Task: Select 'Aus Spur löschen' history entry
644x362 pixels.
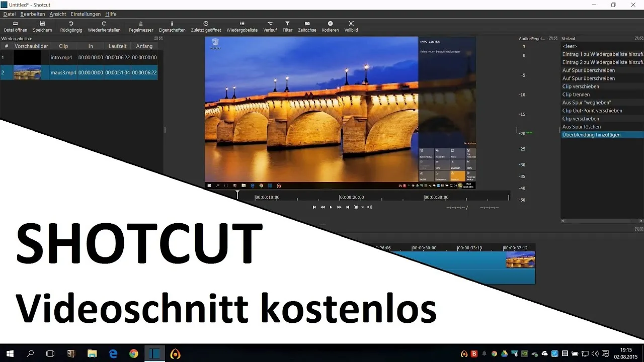Action: (602, 127)
